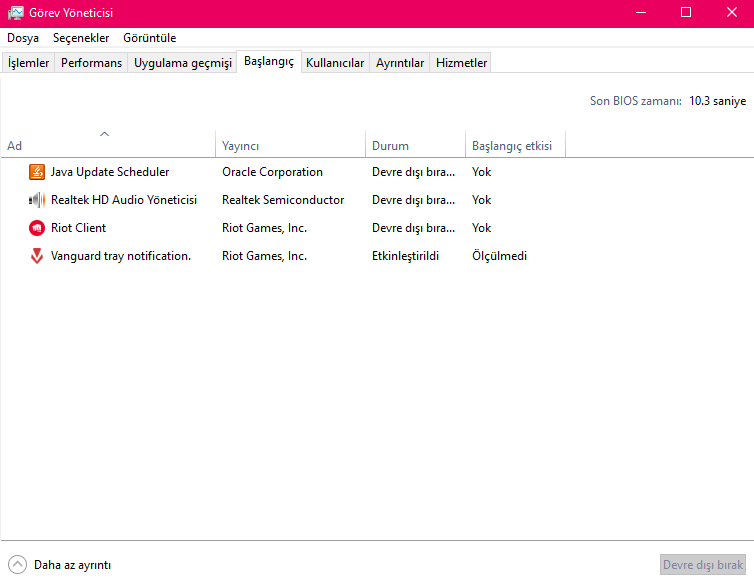The width and height of the screenshot is (754, 586).
Task: Click the Etkinleştirildi status cell
Action: click(405, 256)
